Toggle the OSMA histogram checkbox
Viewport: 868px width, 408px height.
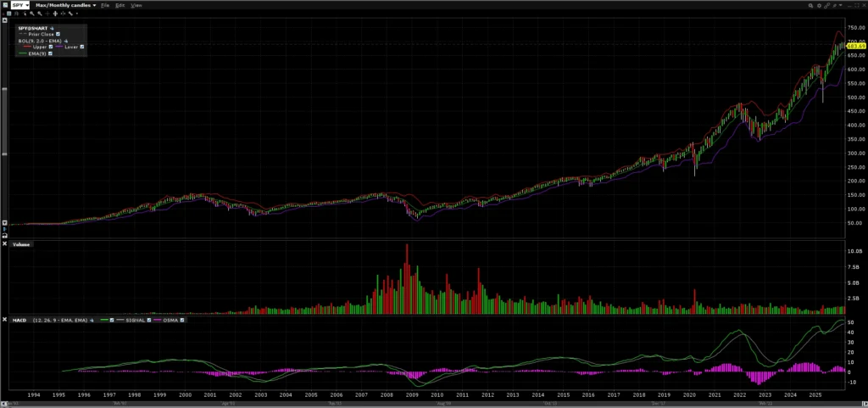coord(182,320)
